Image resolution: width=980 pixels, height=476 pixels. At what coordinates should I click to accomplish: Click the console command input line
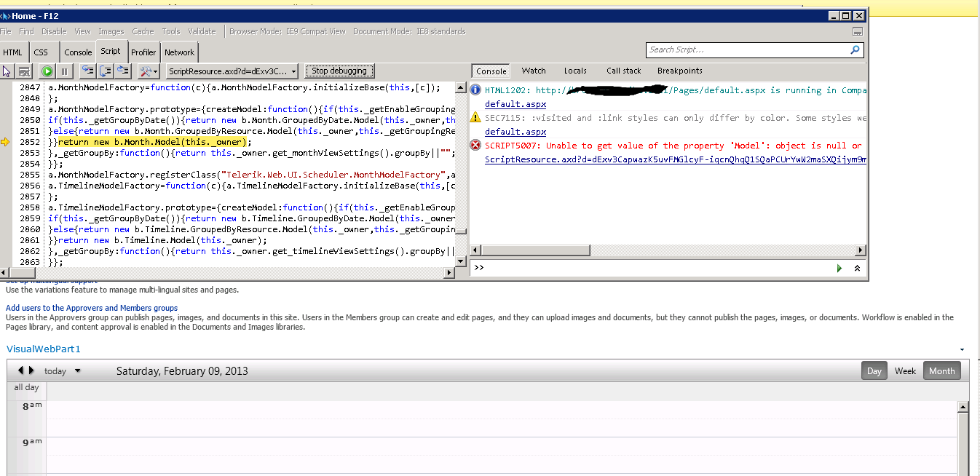click(652, 268)
